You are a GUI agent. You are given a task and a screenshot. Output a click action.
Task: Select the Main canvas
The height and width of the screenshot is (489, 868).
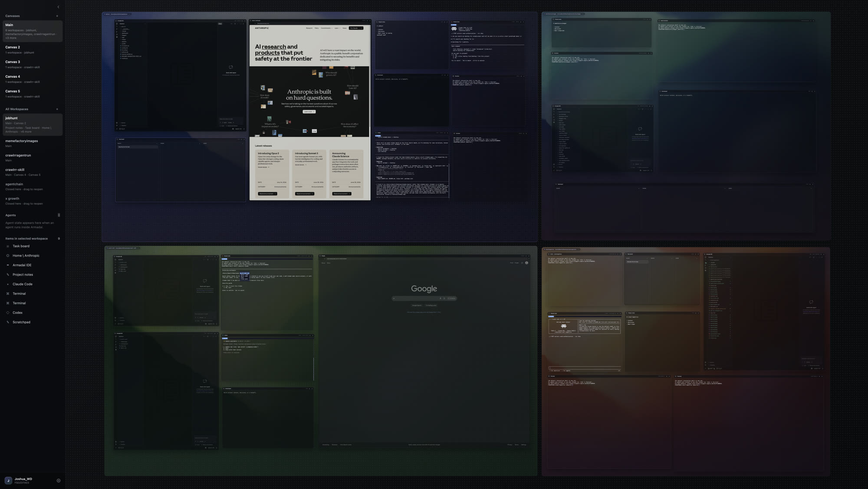point(33,31)
